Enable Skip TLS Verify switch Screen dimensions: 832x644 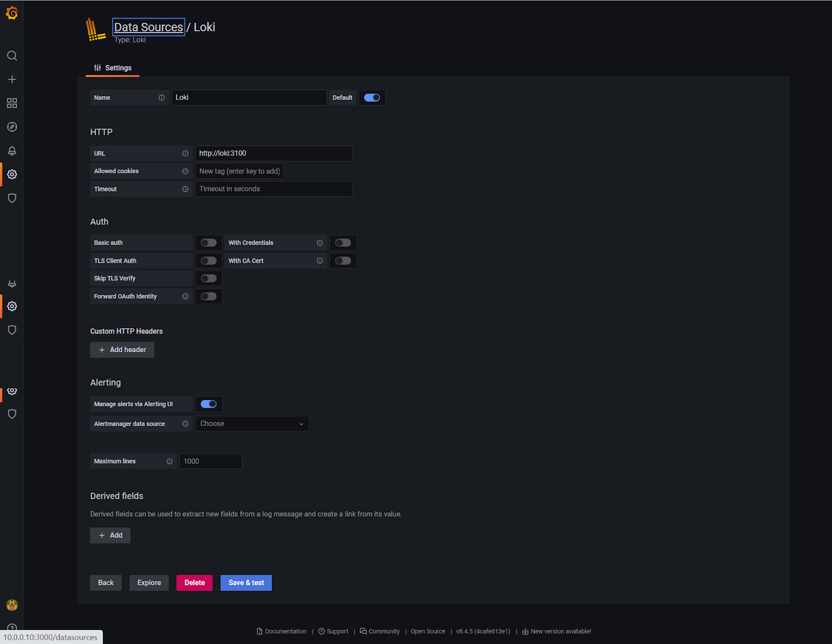tap(209, 278)
